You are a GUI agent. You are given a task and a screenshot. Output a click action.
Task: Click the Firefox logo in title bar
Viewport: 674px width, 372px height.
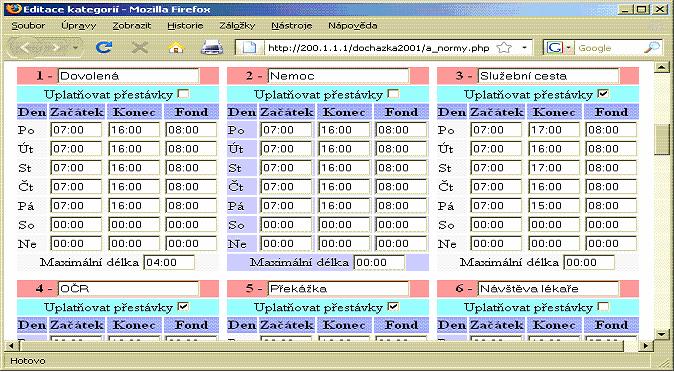click(14, 9)
